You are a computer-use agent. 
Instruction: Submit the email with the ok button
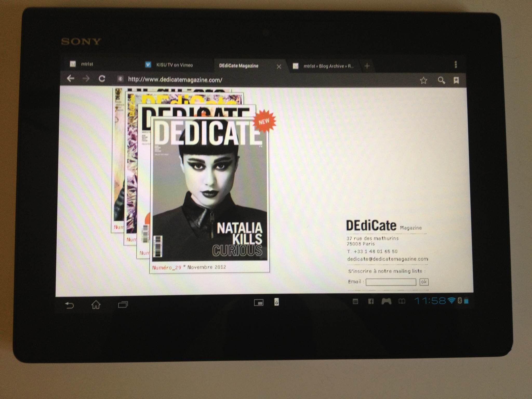pyautogui.click(x=424, y=282)
